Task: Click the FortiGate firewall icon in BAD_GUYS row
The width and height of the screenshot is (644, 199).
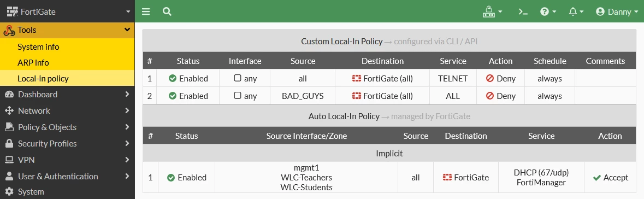Action: coord(357,96)
